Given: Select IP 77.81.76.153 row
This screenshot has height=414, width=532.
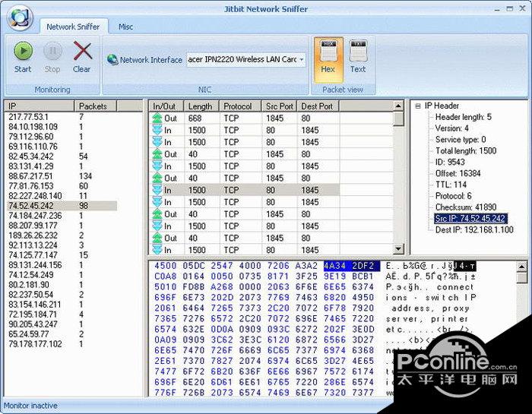Looking at the screenshot, I should (62, 186).
